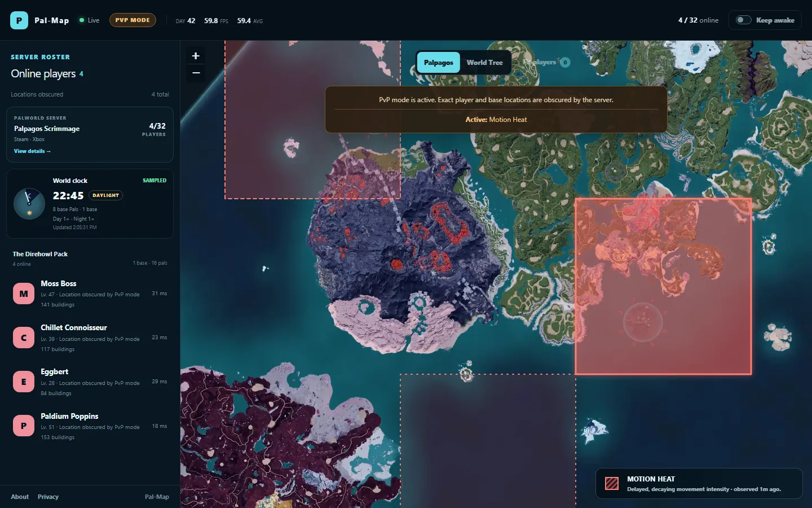Click the 22:45 world clock time
The width and height of the screenshot is (812, 508).
tap(68, 196)
